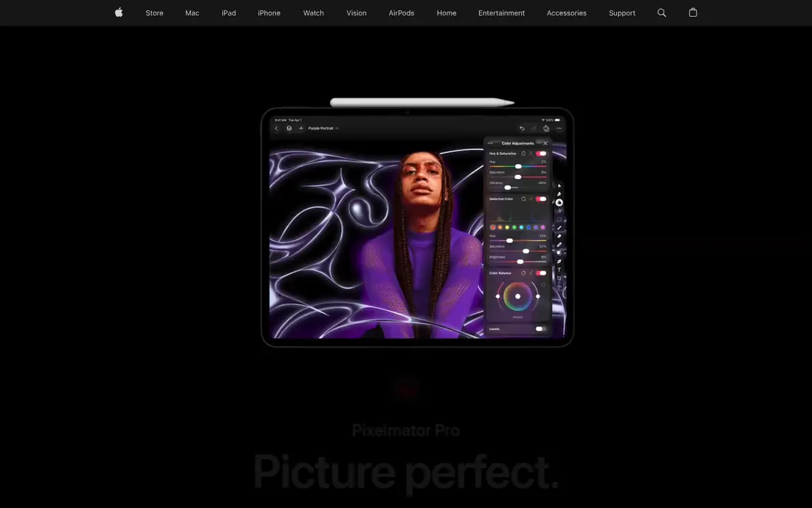Go to the Home nav link
The height and width of the screenshot is (508, 812).
(x=447, y=13)
